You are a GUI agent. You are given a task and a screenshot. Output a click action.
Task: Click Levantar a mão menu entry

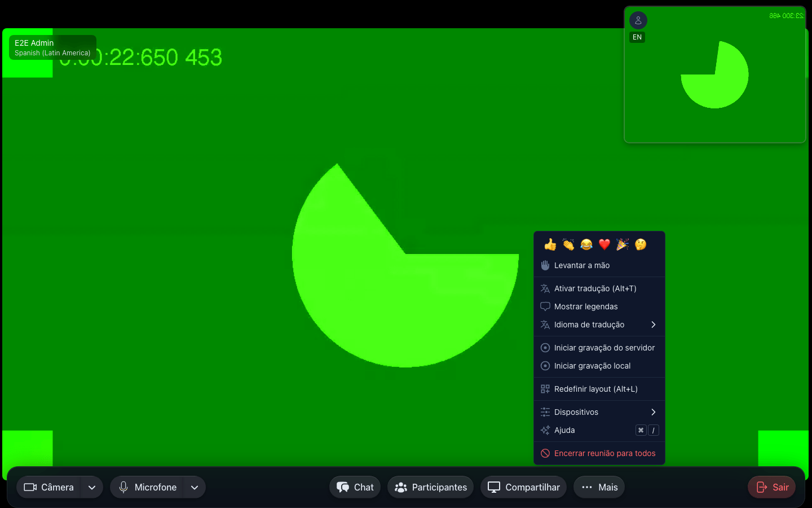(599, 265)
